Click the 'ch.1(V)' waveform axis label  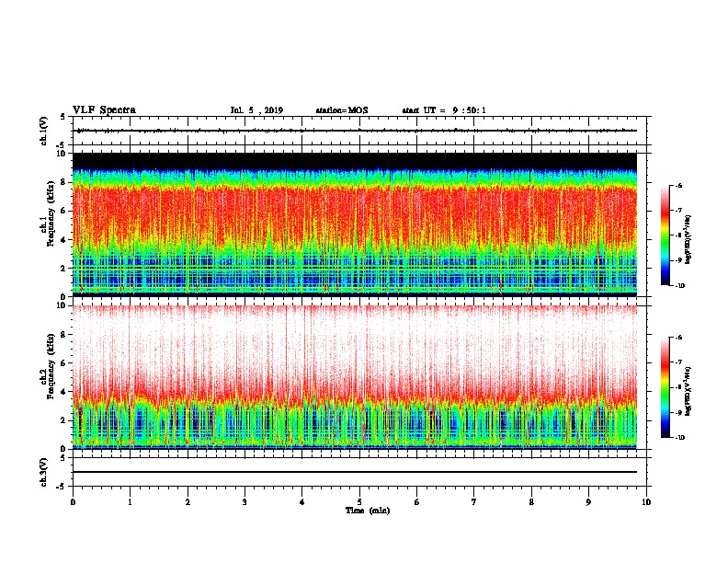(44, 131)
